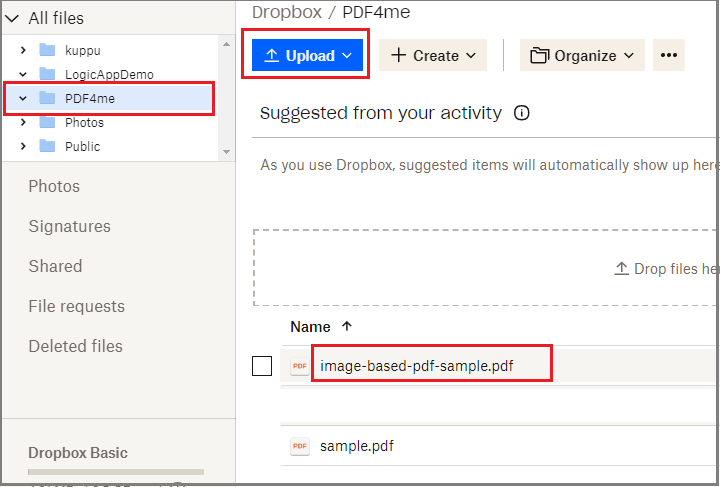Open the more options ellipsis menu
Viewport: 720px width, 487px height.
pyautogui.click(x=669, y=55)
